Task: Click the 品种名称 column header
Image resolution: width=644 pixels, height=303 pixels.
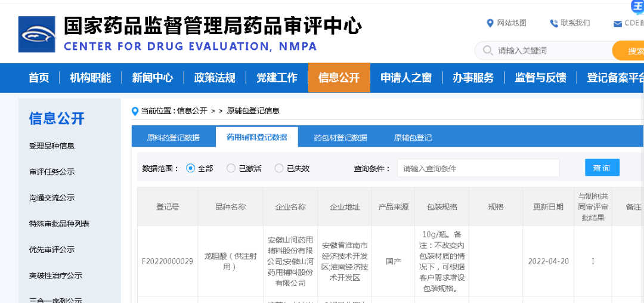Action: pyautogui.click(x=230, y=207)
